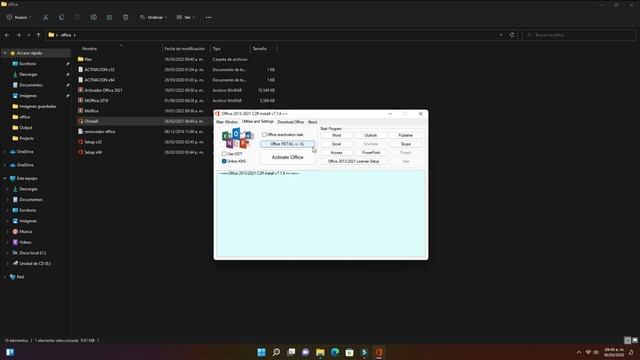This screenshot has height=360, width=640.
Task: Uncheck the Online KMS checkbox
Action: [224, 161]
